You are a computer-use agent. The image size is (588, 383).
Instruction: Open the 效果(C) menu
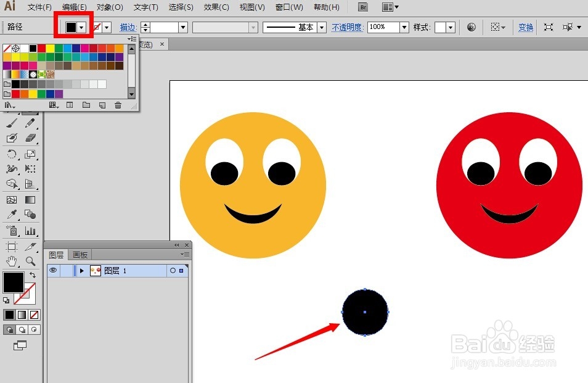(x=216, y=7)
